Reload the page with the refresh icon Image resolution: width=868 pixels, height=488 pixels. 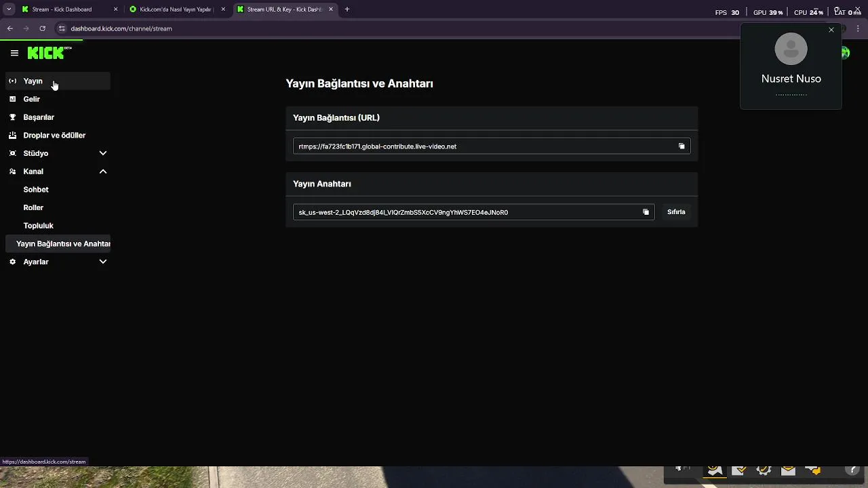[43, 28]
